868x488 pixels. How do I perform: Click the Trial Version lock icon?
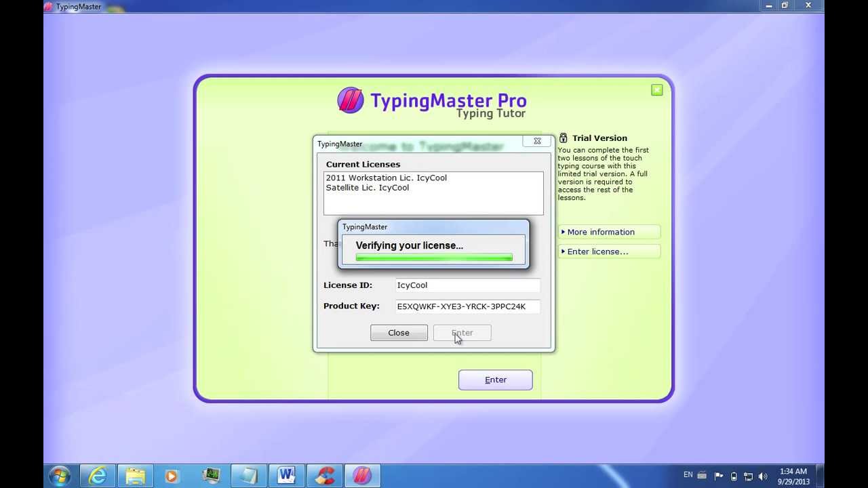pos(563,138)
